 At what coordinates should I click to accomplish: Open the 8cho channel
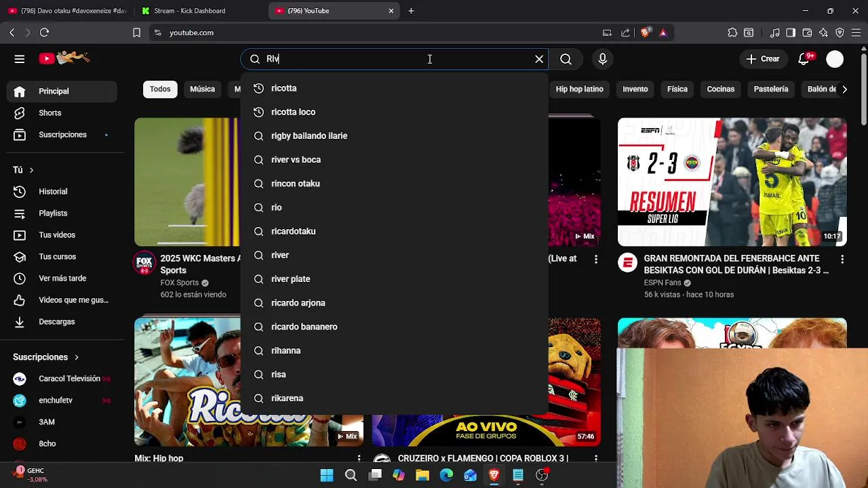click(x=62, y=443)
